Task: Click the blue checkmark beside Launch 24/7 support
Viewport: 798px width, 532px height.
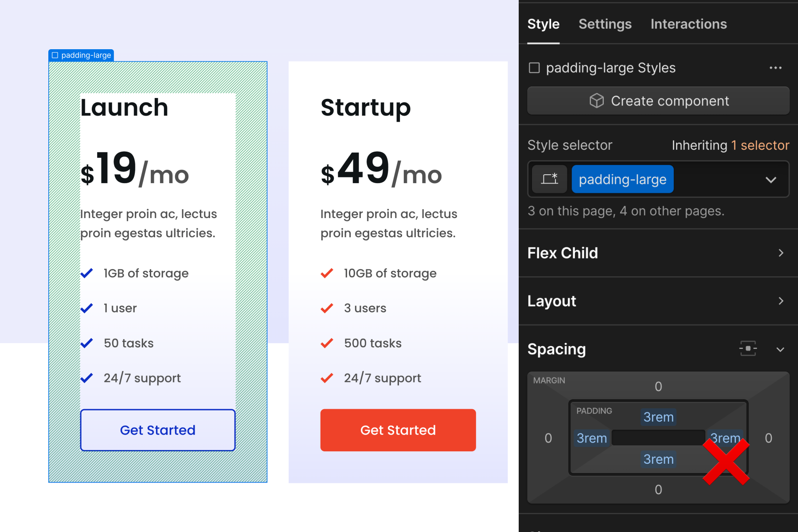Action: (x=86, y=378)
